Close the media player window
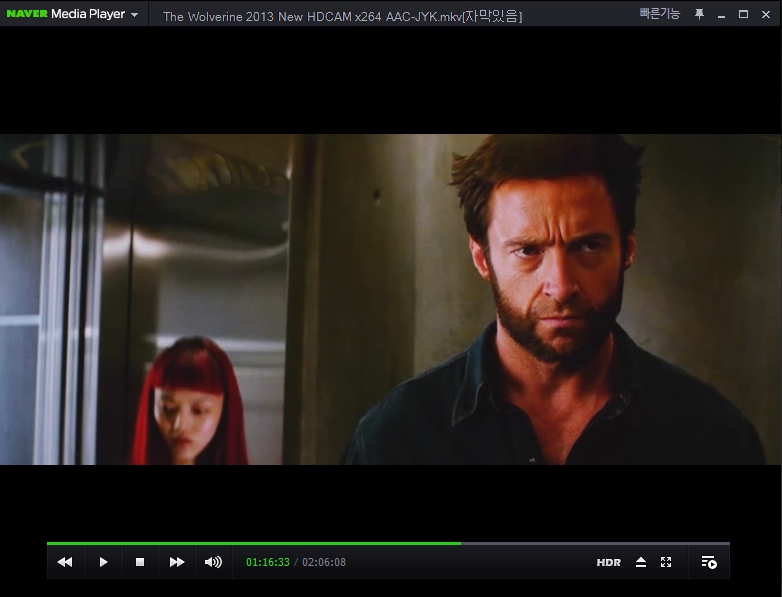The width and height of the screenshot is (782, 597). coord(766,14)
